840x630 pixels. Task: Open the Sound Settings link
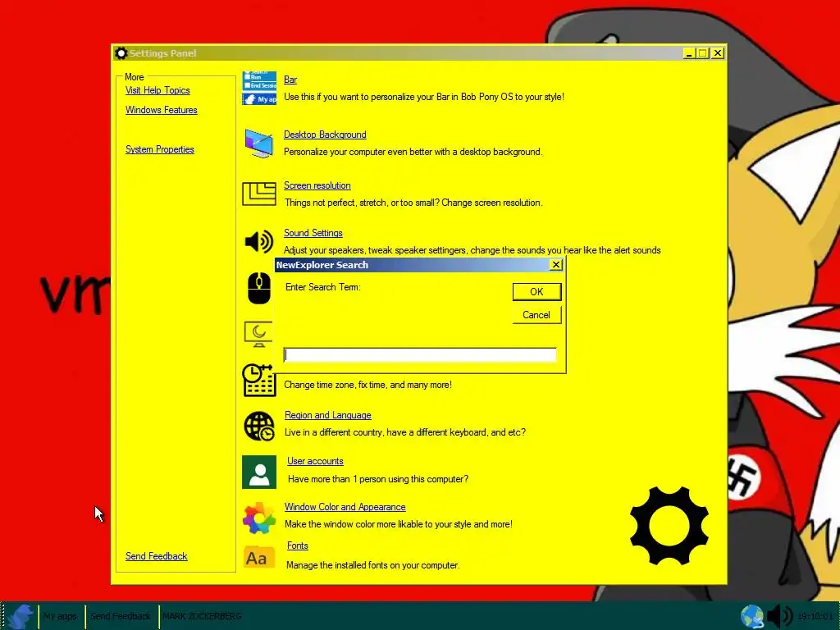tap(313, 233)
